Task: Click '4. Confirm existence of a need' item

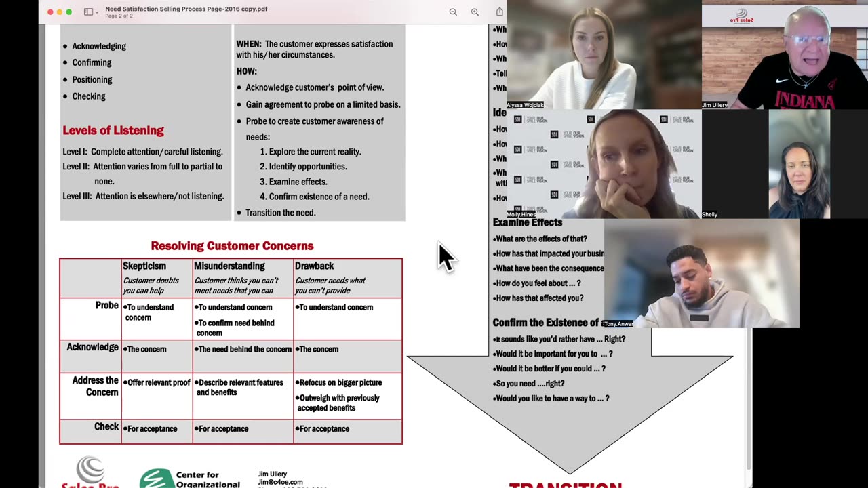Action: [x=315, y=197]
